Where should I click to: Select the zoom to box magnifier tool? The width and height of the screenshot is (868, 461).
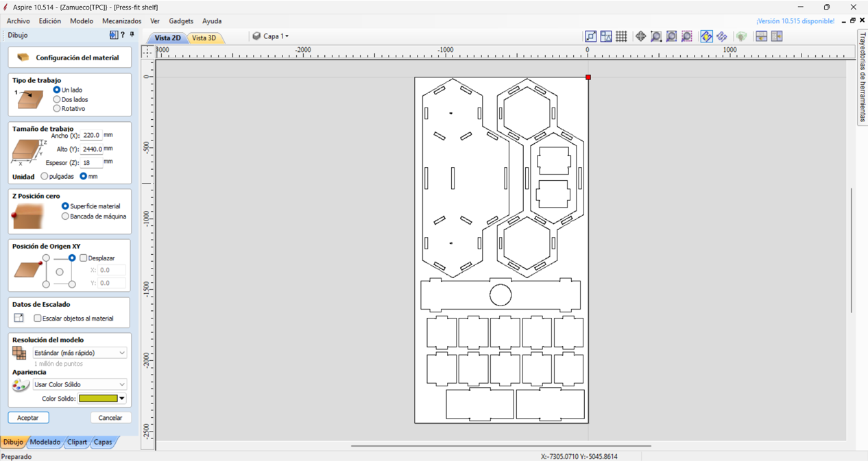tap(656, 36)
